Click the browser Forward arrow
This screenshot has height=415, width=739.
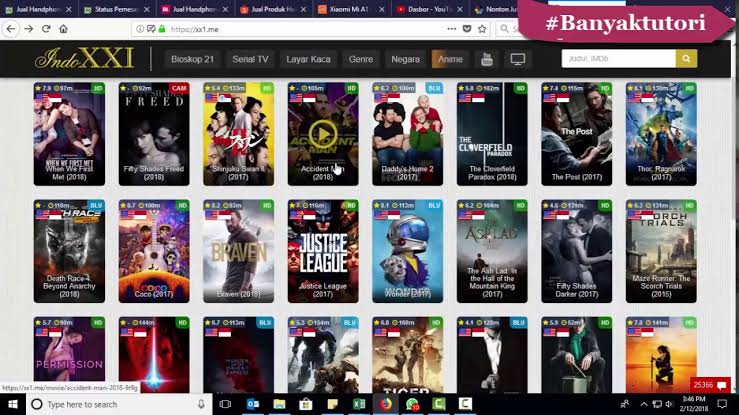click(x=29, y=29)
